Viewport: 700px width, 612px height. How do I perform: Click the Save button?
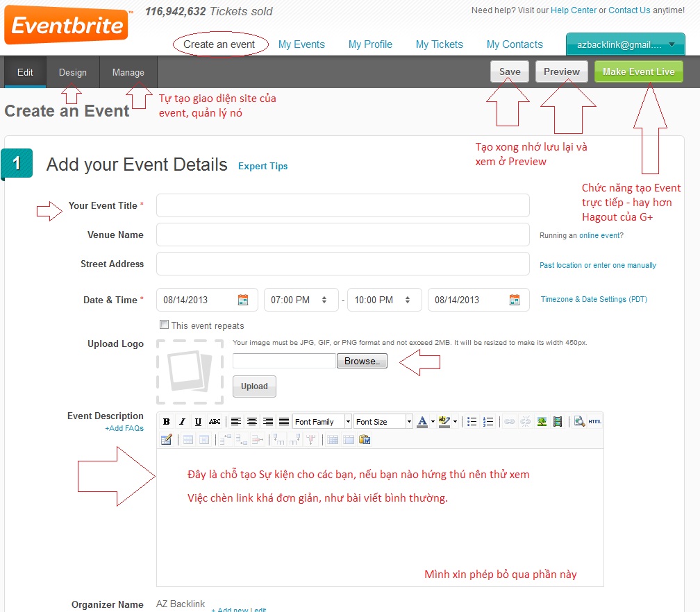[510, 71]
